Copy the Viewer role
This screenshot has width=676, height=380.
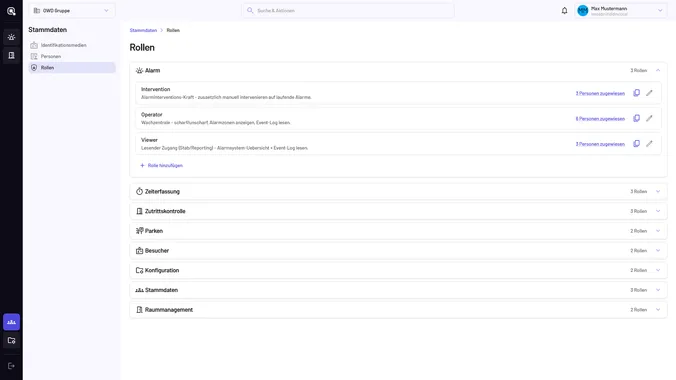pyautogui.click(x=636, y=144)
